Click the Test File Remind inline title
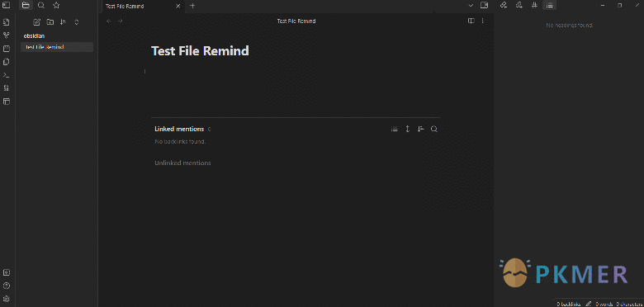 200,51
